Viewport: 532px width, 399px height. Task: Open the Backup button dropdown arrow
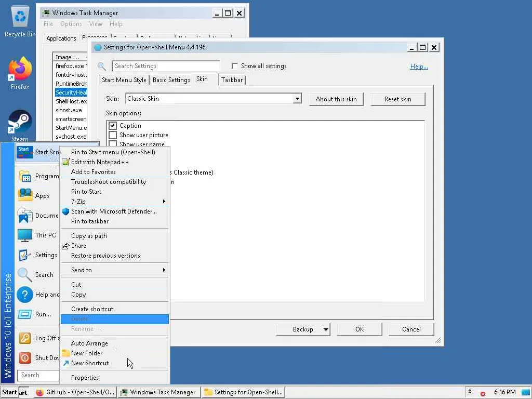[x=326, y=329]
